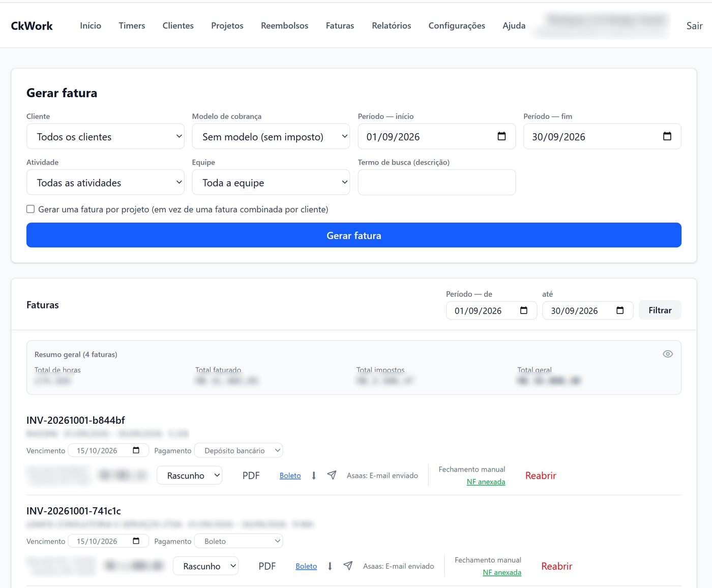
Task: Apply the invoice period with Filtrar
Action: pos(660,311)
